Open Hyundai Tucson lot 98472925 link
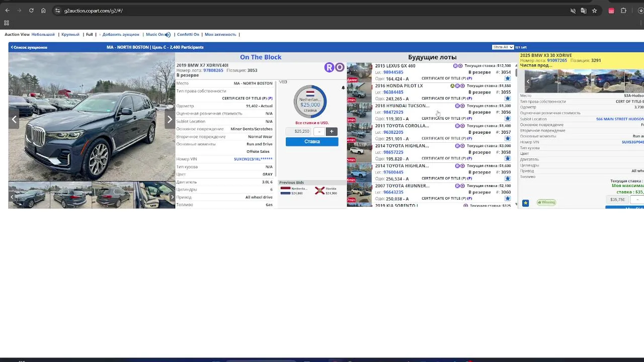Screen dimensions: 644x362 (393, 112)
